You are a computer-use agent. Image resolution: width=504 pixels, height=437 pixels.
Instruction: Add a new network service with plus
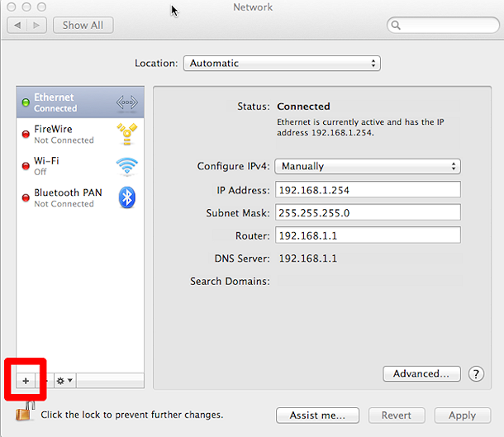point(26,381)
